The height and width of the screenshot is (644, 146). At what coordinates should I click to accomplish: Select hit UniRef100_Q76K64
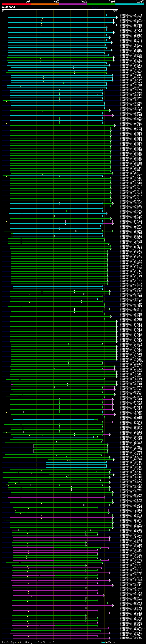(131, 387)
